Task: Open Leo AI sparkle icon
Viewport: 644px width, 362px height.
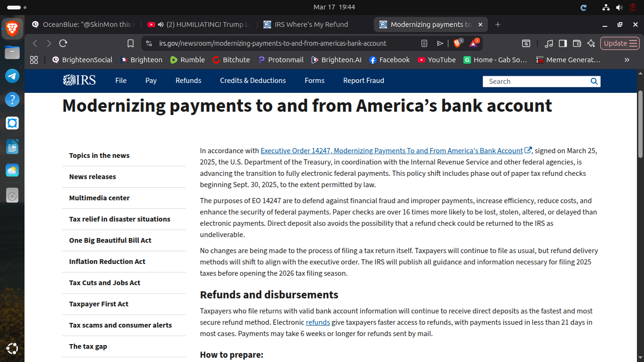Action: (591, 43)
